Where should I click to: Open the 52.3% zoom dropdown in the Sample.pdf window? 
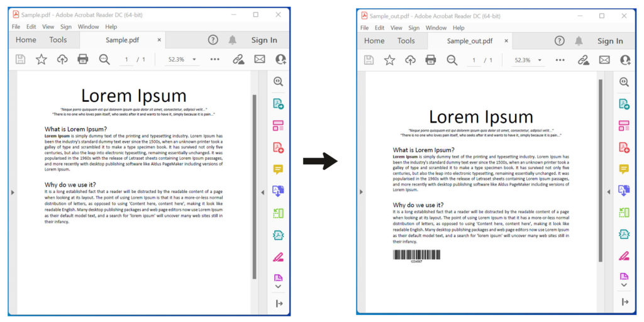[182, 59]
